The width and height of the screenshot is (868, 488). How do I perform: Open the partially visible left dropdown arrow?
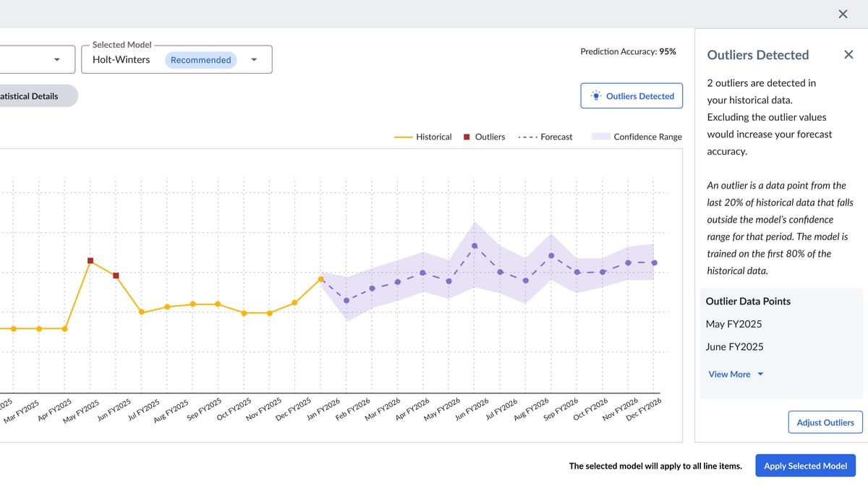click(57, 60)
